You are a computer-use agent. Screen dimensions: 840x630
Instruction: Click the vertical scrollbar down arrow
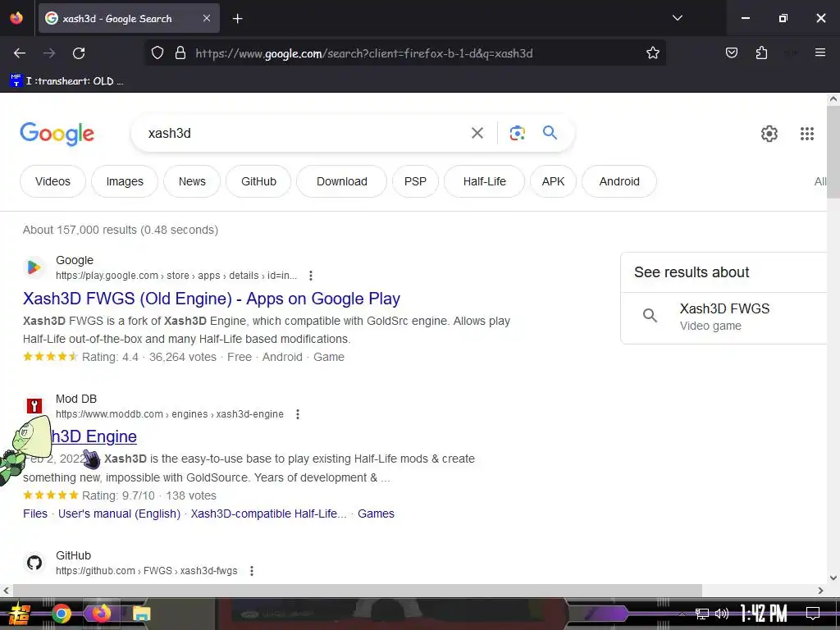point(833,577)
